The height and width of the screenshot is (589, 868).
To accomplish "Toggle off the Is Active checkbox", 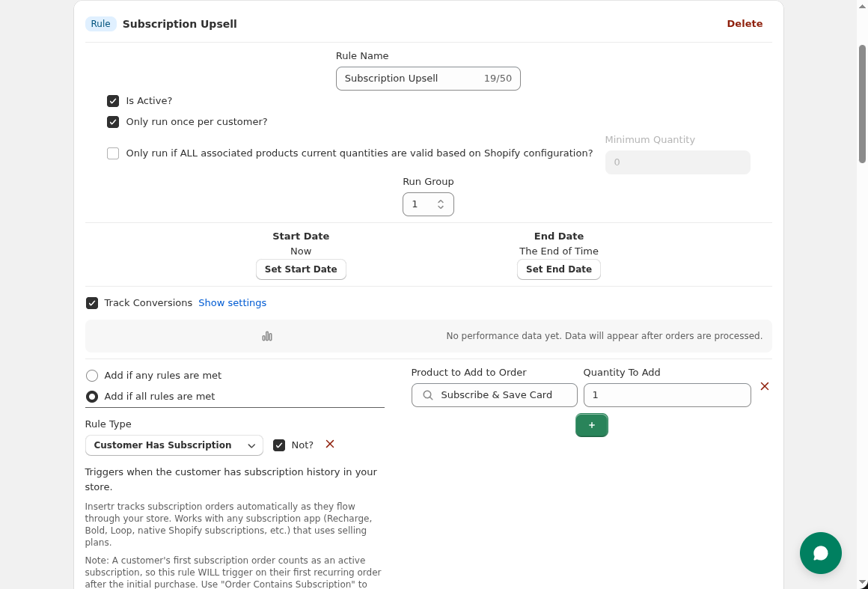I will pos(113,100).
